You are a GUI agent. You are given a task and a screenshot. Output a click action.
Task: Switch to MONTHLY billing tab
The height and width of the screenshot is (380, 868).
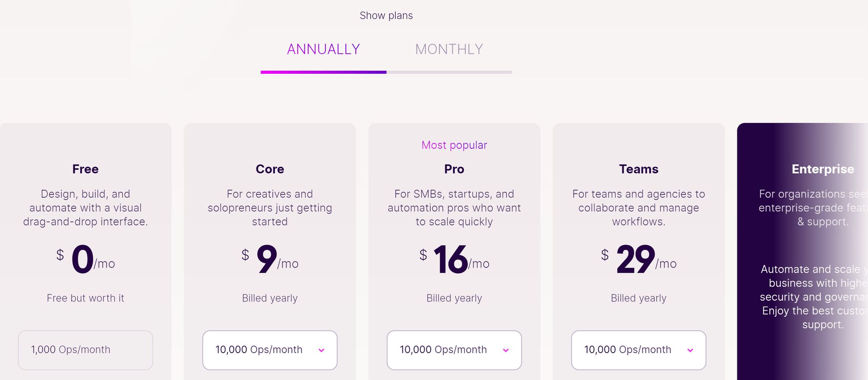click(x=449, y=49)
